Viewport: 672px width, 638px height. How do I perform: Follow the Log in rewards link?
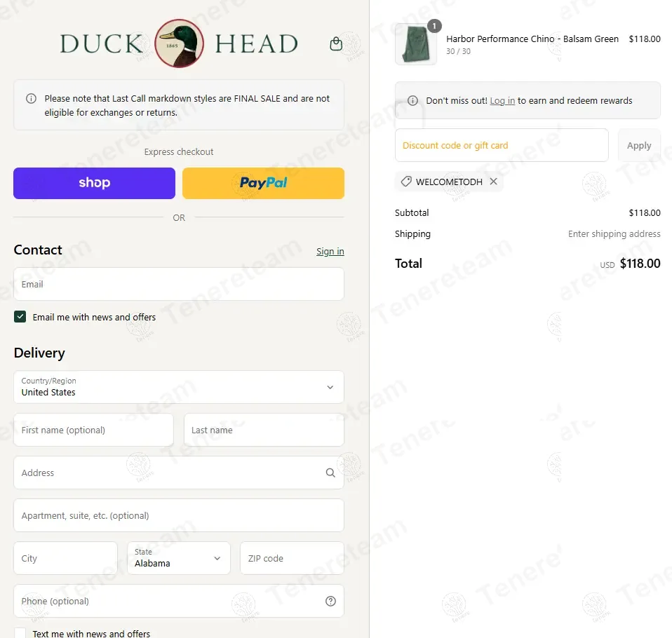[502, 101]
